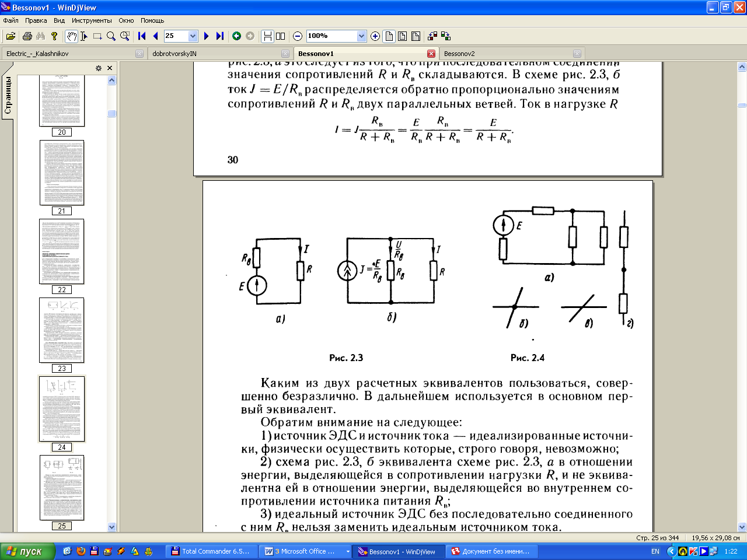Click the zoom out minus icon
Viewport: 747px width, 560px height.
click(298, 36)
